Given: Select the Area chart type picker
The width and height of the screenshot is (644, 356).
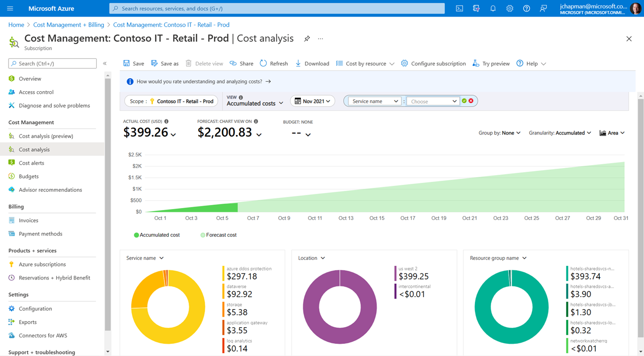Looking at the screenshot, I should click(x=612, y=132).
